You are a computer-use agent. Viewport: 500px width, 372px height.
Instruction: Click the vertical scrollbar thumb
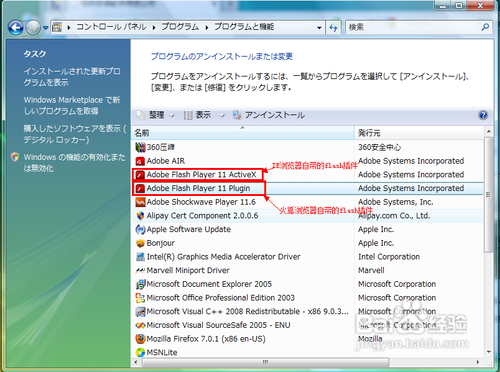coord(489,194)
